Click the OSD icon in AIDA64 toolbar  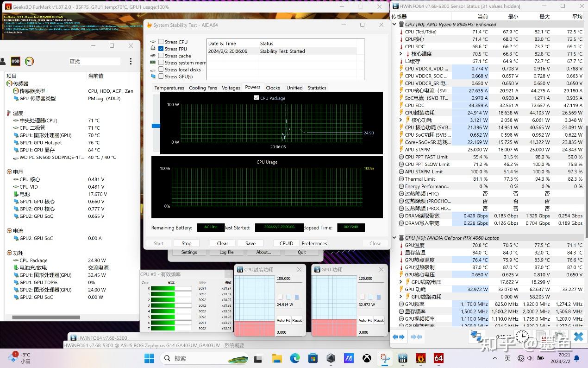click(x=15, y=61)
